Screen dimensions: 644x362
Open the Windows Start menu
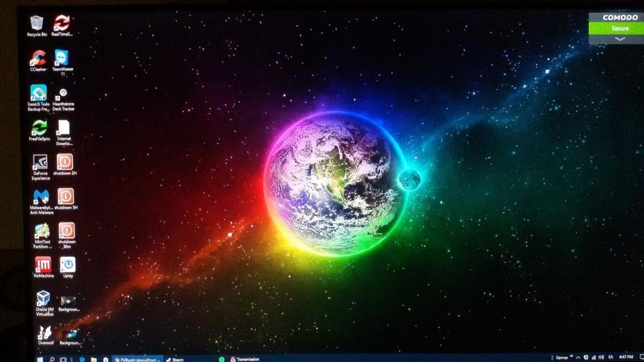click(40, 359)
